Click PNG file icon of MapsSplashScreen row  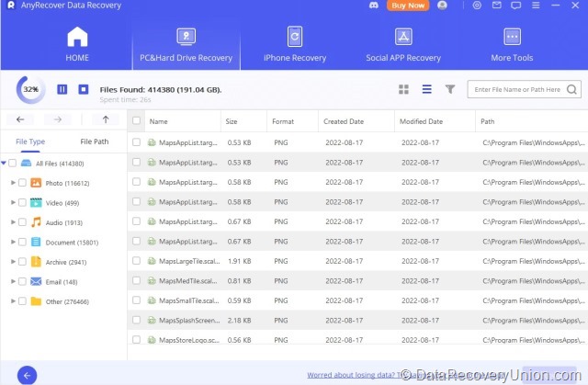(x=152, y=320)
